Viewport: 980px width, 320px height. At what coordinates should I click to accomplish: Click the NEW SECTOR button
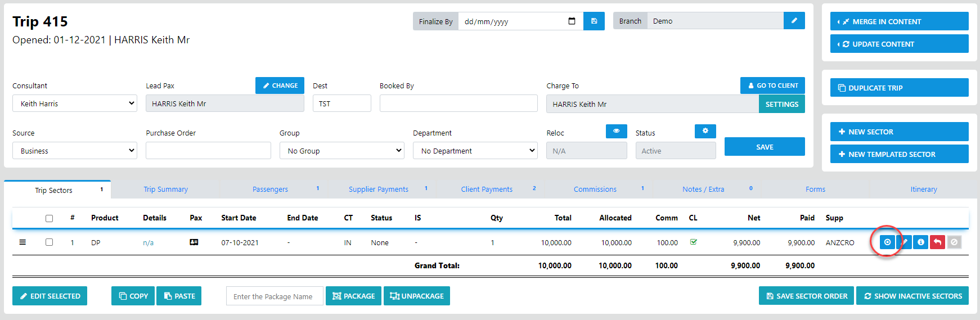pos(899,132)
